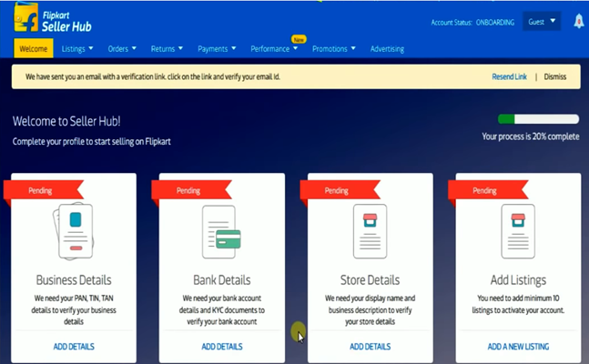Open the Guest account dropdown
Viewport: 589px width, 364px height.
pyautogui.click(x=542, y=22)
